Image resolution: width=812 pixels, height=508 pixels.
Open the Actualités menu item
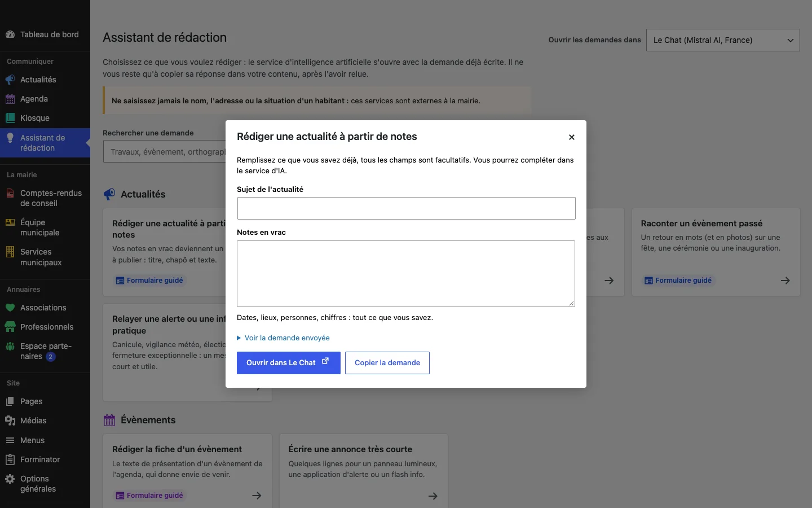tap(45, 80)
